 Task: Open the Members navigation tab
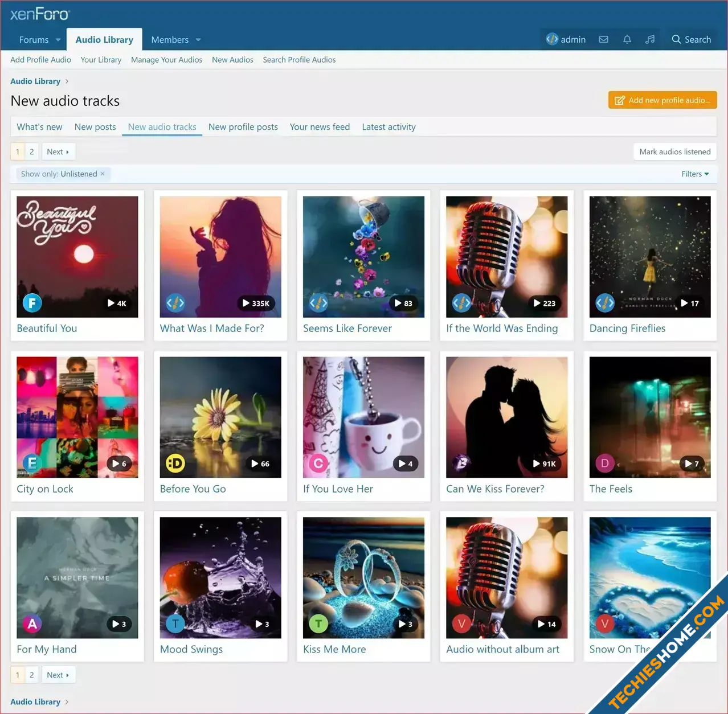click(x=170, y=40)
